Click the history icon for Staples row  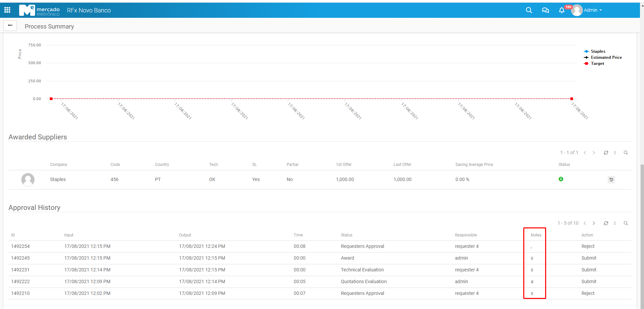tap(611, 180)
